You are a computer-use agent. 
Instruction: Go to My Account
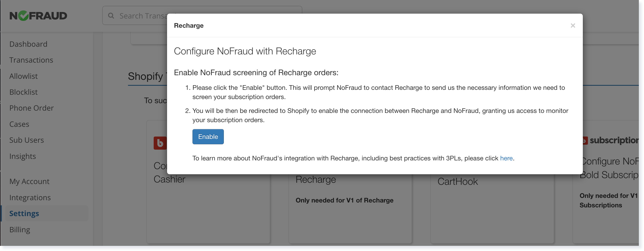[29, 181]
